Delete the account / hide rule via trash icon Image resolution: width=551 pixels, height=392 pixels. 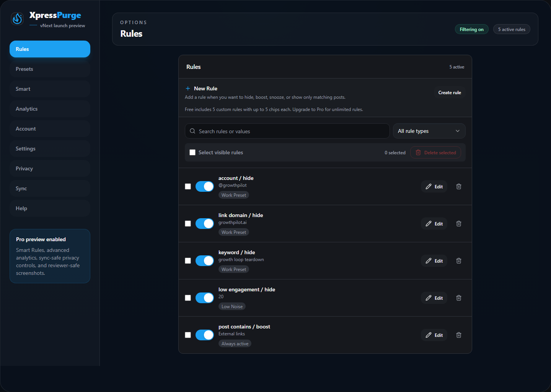[459, 186]
